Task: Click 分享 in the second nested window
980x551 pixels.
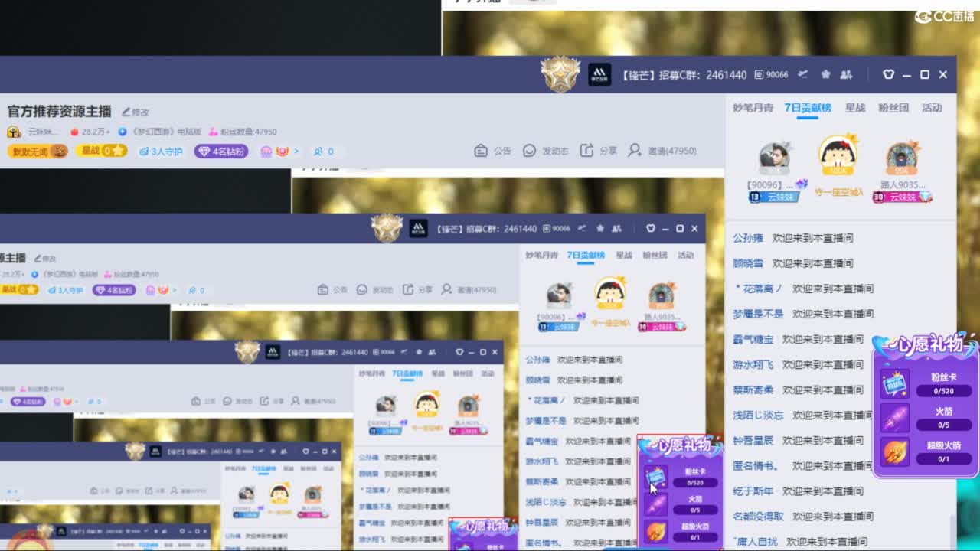Action: click(417, 289)
